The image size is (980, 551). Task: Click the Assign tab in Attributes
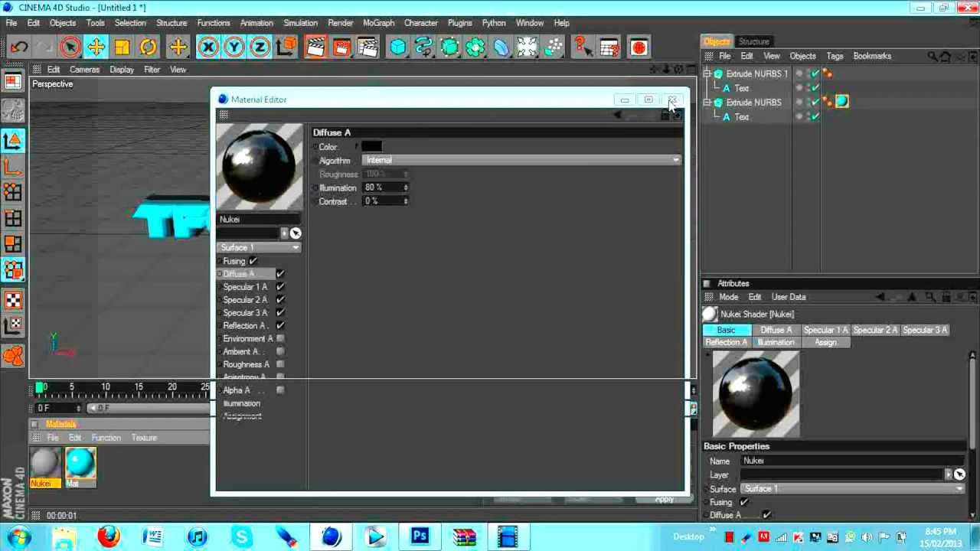pyautogui.click(x=825, y=342)
